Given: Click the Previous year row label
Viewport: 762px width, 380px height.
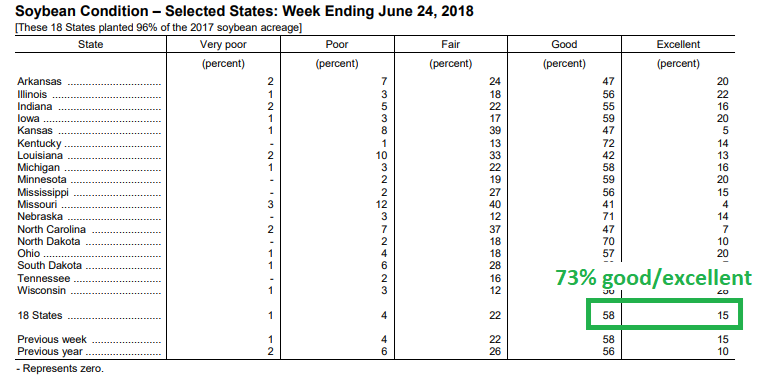Looking at the screenshot, I should (x=50, y=351).
